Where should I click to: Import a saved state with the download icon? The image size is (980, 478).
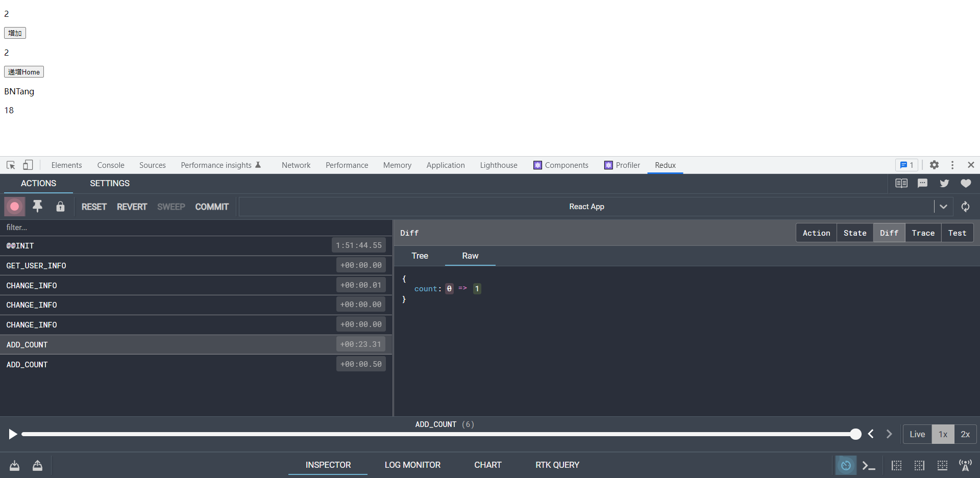(14, 465)
